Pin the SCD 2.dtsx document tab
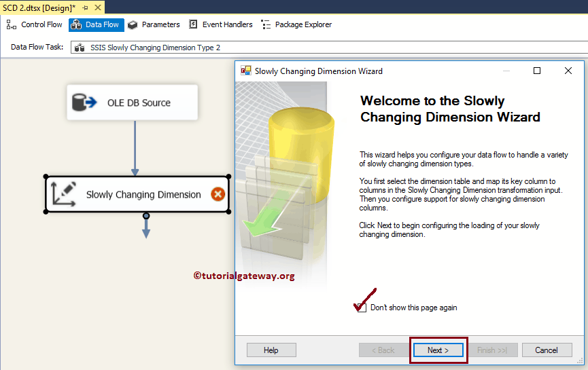The image size is (588, 370). 86,8
